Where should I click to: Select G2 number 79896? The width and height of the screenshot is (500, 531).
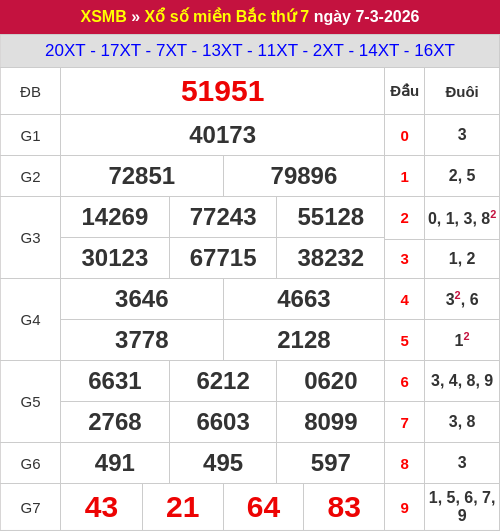tap(304, 176)
